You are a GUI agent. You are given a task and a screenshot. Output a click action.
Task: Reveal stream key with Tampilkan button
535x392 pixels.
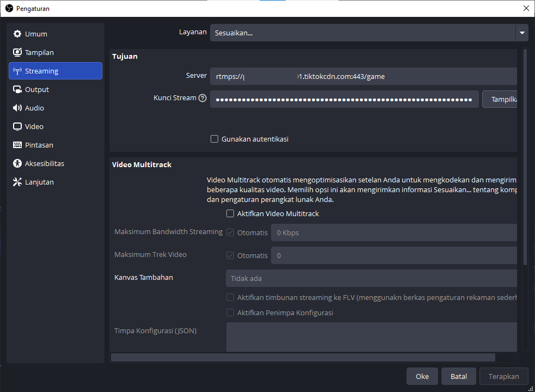point(500,99)
